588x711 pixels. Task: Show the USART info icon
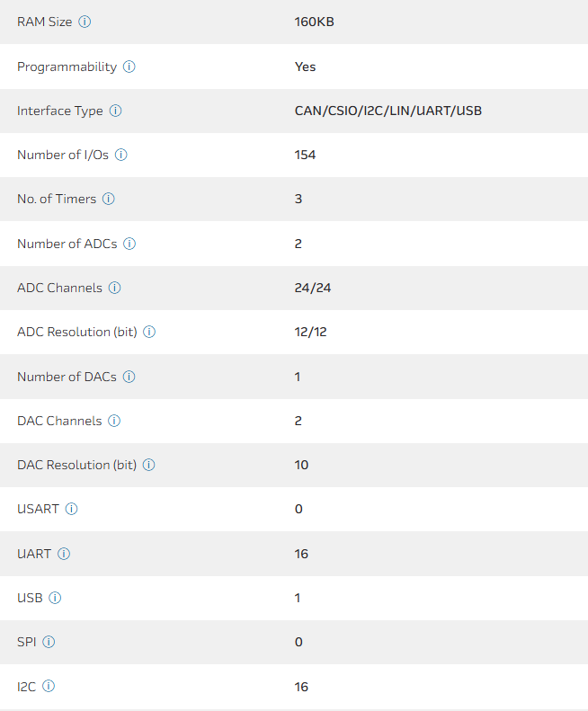tap(72, 509)
